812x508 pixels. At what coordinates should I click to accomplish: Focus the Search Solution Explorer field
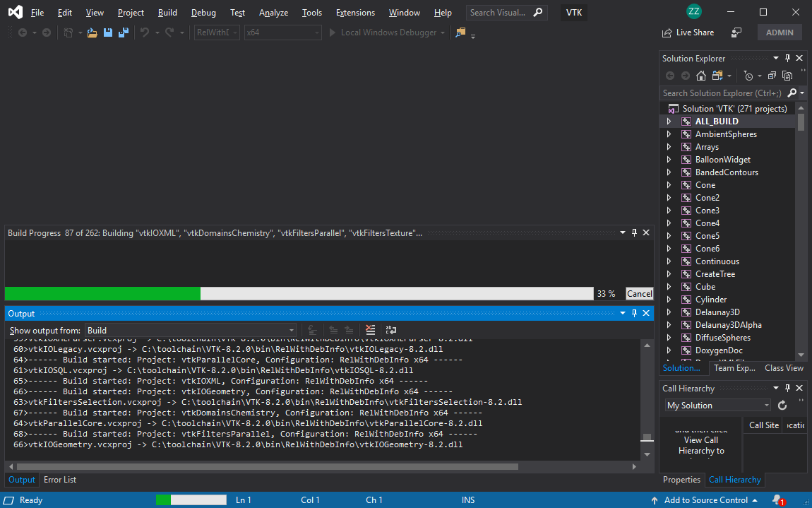(x=722, y=93)
